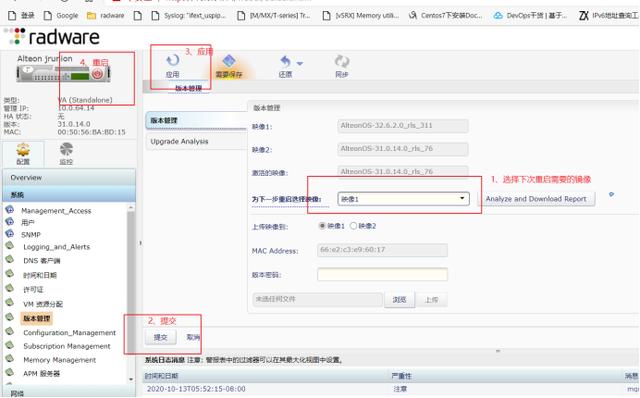Select DNS 客户端 in the tree

coord(42,261)
